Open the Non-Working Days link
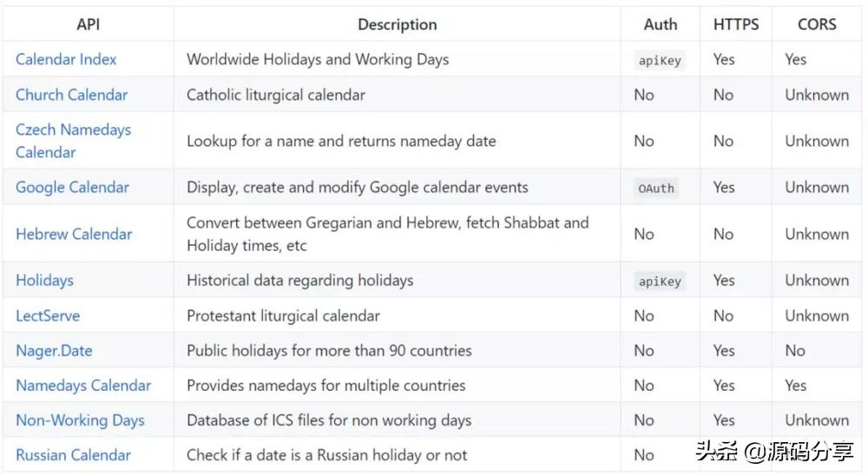Viewport: 868px width, 476px height. pyautogui.click(x=80, y=420)
